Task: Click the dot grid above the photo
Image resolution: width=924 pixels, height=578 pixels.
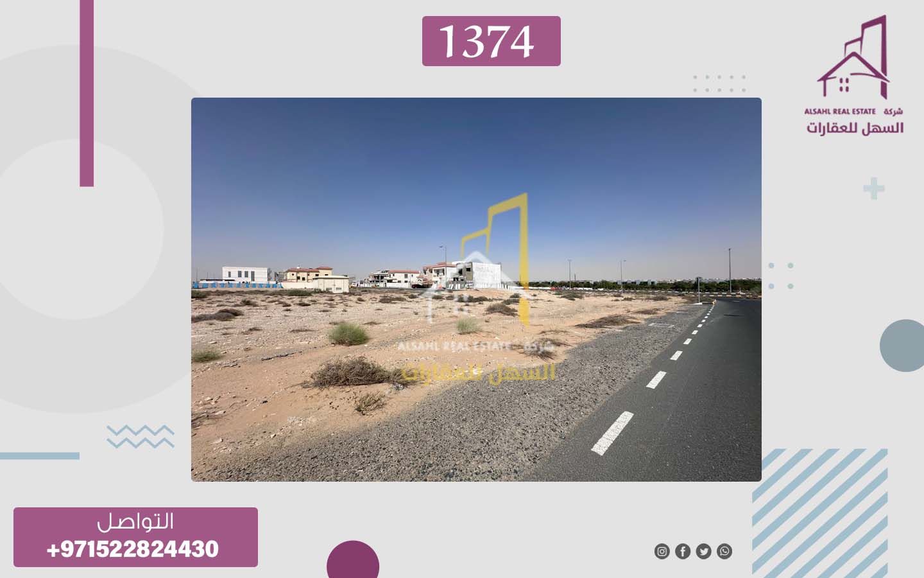Action: 719,83
